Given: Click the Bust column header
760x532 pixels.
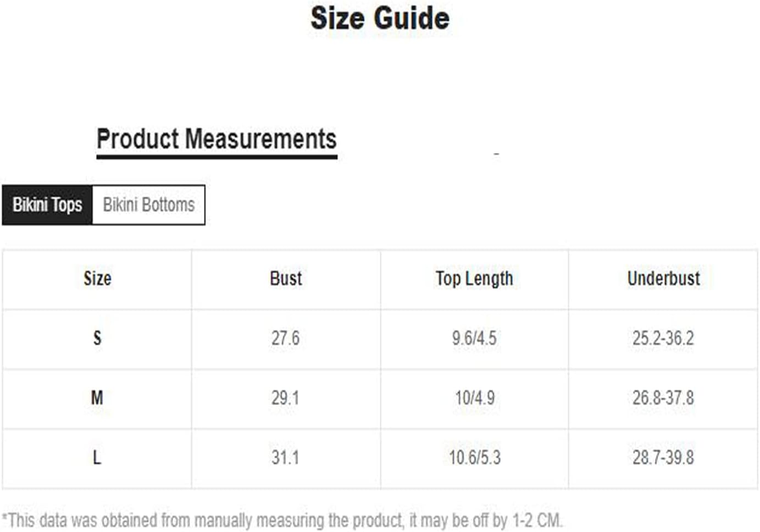Looking at the screenshot, I should click(x=286, y=279).
